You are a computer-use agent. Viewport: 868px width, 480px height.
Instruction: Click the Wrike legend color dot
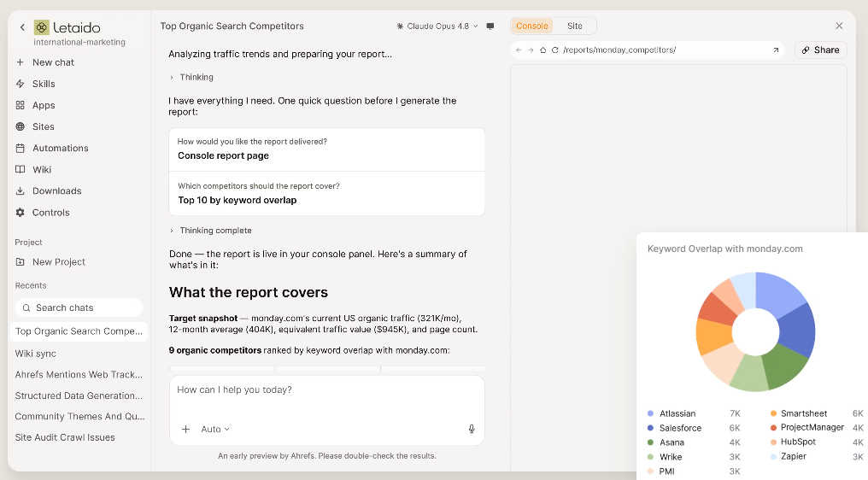click(x=650, y=457)
